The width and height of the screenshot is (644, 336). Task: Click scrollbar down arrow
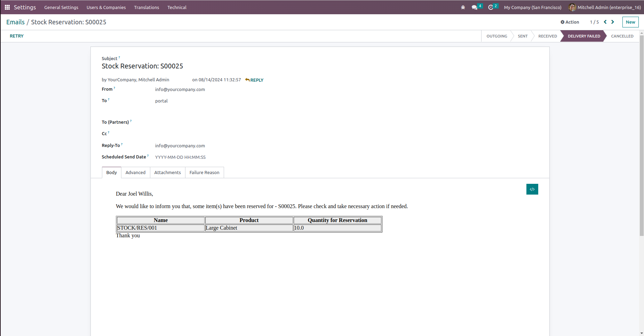point(642,333)
